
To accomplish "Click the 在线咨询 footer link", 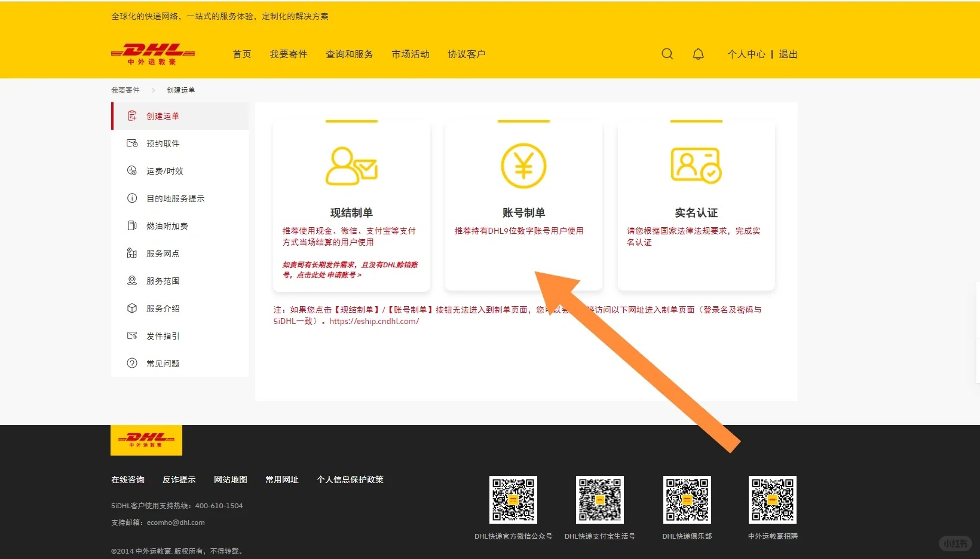I will coord(128,479).
